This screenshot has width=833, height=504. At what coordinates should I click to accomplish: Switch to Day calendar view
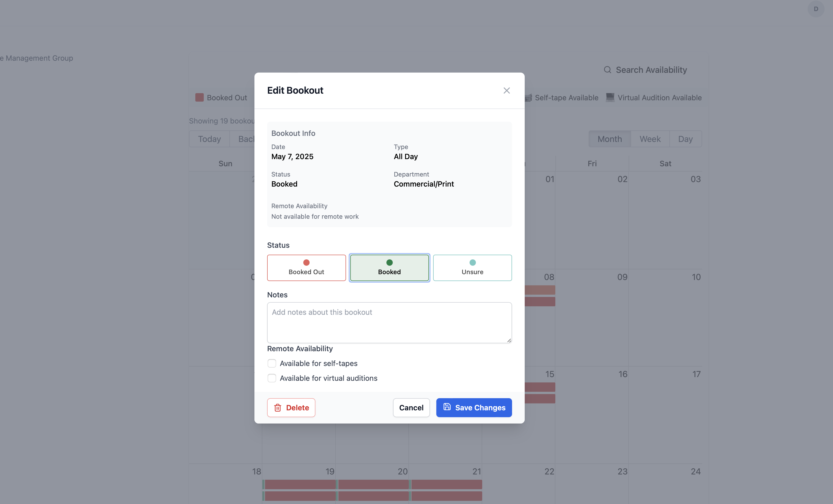(685, 139)
